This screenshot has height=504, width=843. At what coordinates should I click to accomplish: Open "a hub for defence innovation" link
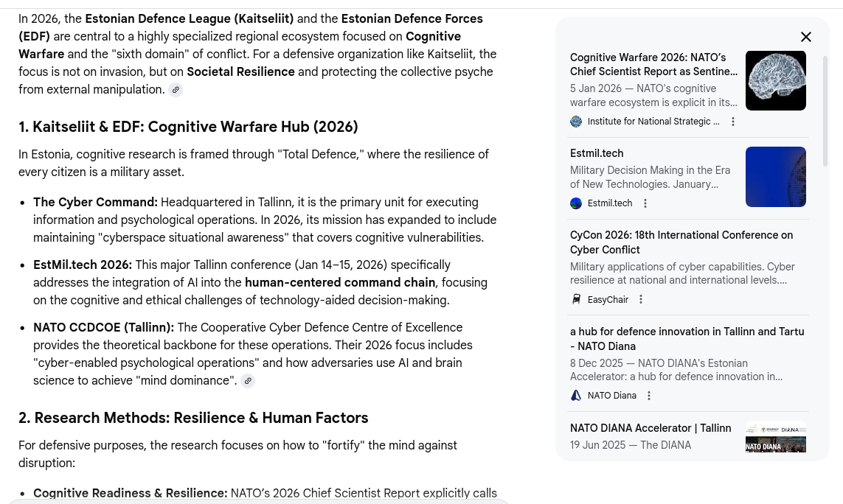click(x=686, y=339)
